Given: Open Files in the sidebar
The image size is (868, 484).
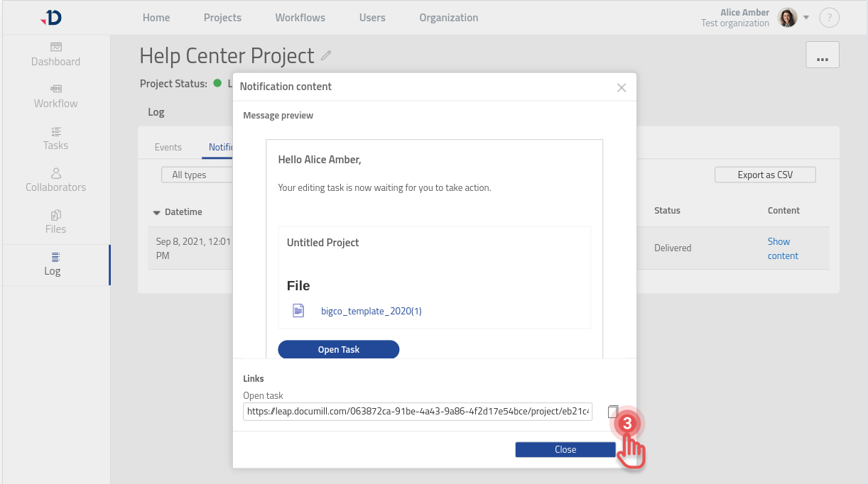Looking at the screenshot, I should (55, 222).
